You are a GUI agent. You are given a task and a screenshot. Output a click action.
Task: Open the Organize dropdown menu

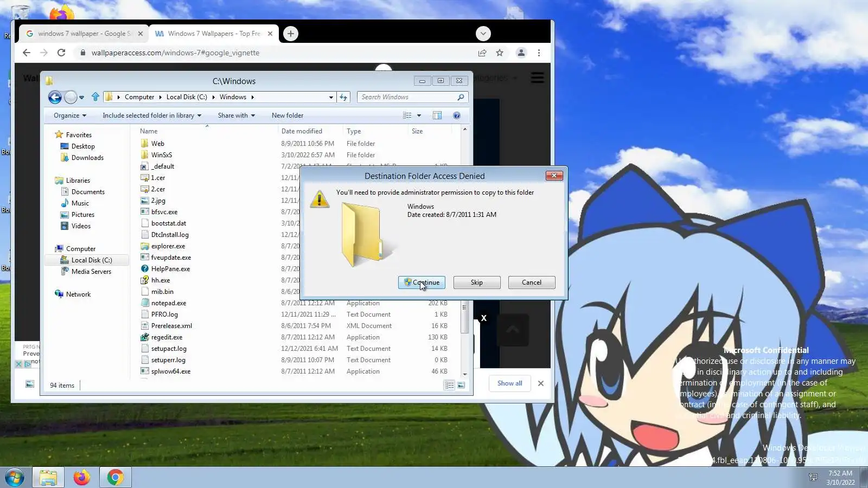pos(70,115)
